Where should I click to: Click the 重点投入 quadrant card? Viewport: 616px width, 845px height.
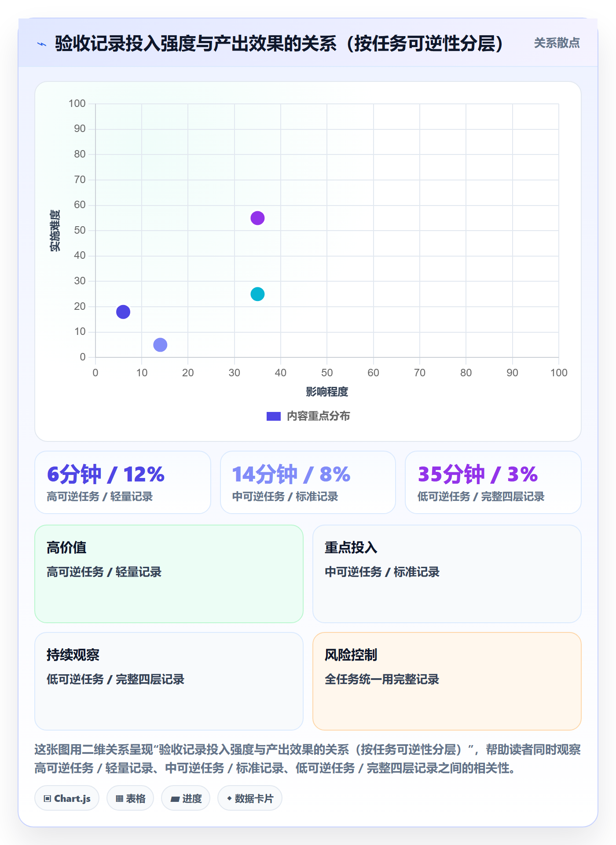[447, 574]
